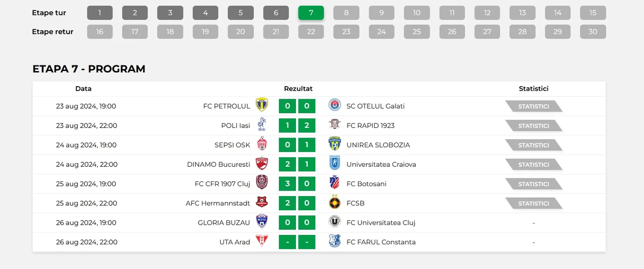Click the FC Petrolul club crest
The width and height of the screenshot is (644, 269).
click(x=262, y=105)
